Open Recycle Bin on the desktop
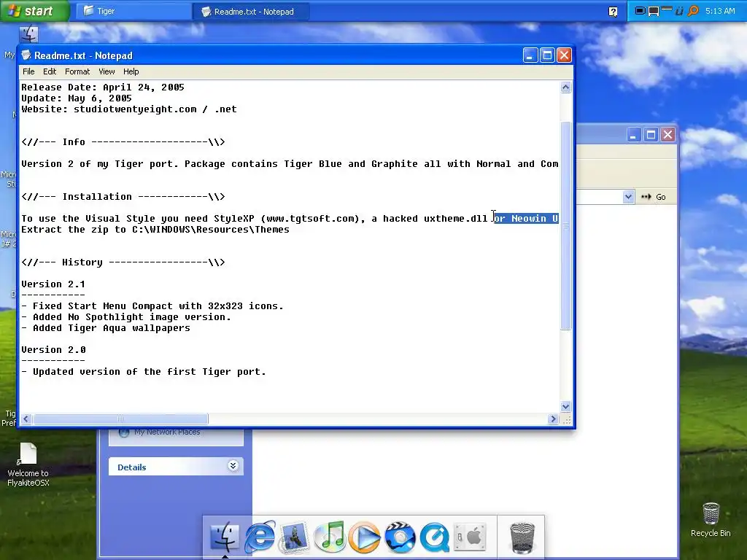Viewport: 747px width, 560px height. pos(711,520)
